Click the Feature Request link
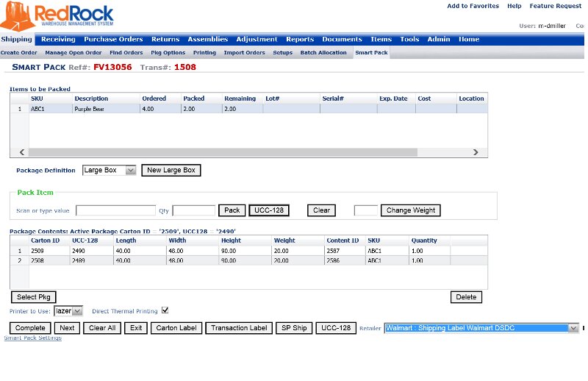The height and width of the screenshot is (381, 588). 555,6
